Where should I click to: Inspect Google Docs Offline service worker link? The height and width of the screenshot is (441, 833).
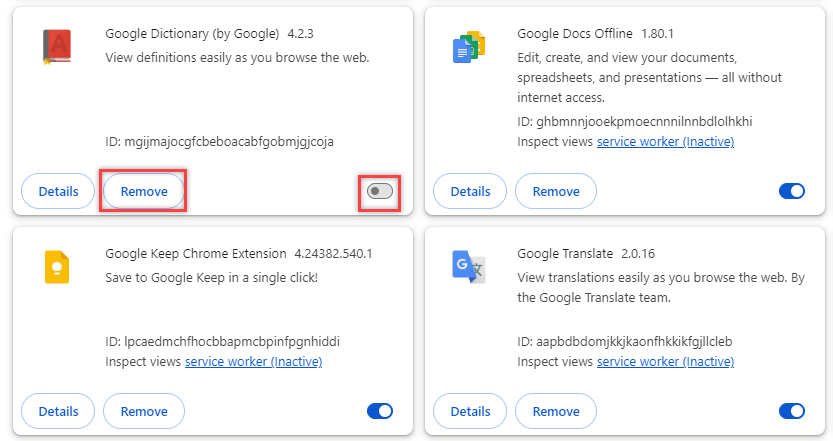coord(665,142)
